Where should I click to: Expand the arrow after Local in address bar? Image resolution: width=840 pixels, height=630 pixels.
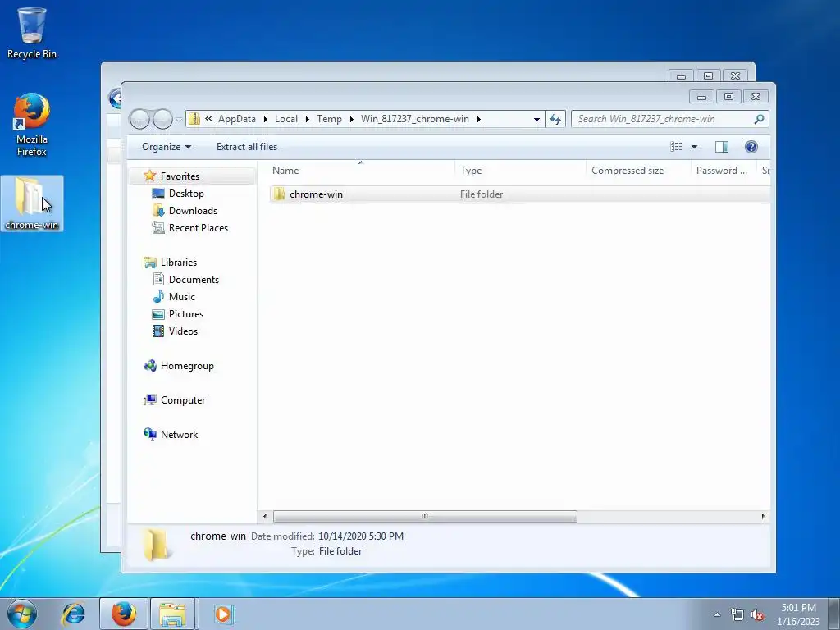pyautogui.click(x=307, y=119)
